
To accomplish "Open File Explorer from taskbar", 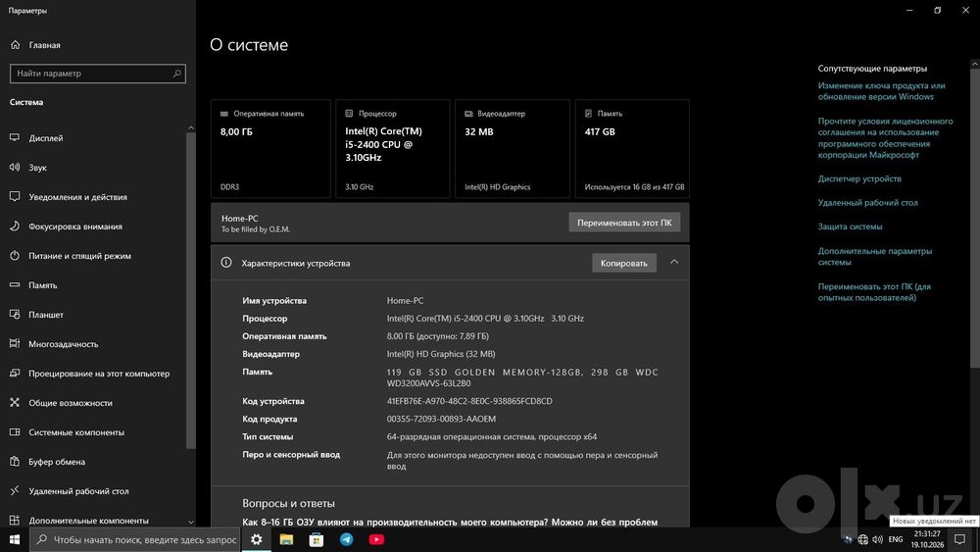I will (x=286, y=539).
